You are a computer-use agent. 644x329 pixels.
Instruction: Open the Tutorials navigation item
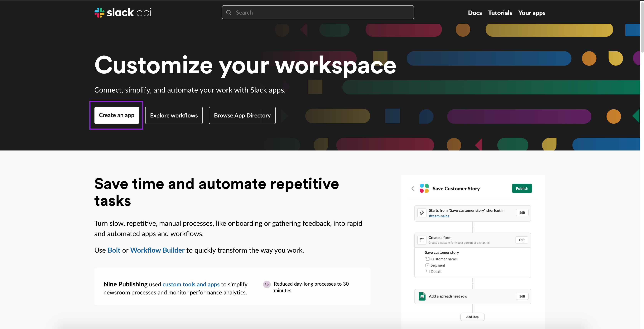coord(500,13)
